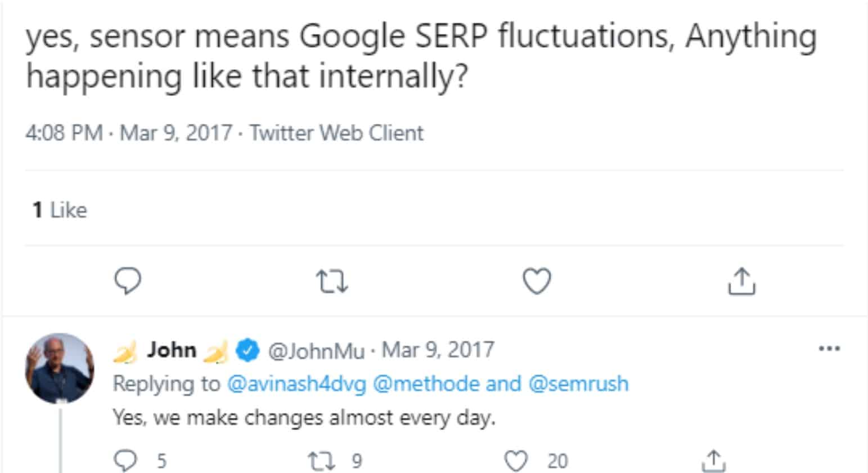View who liked via '1 Like'
868x473 pixels.
pyautogui.click(x=60, y=210)
